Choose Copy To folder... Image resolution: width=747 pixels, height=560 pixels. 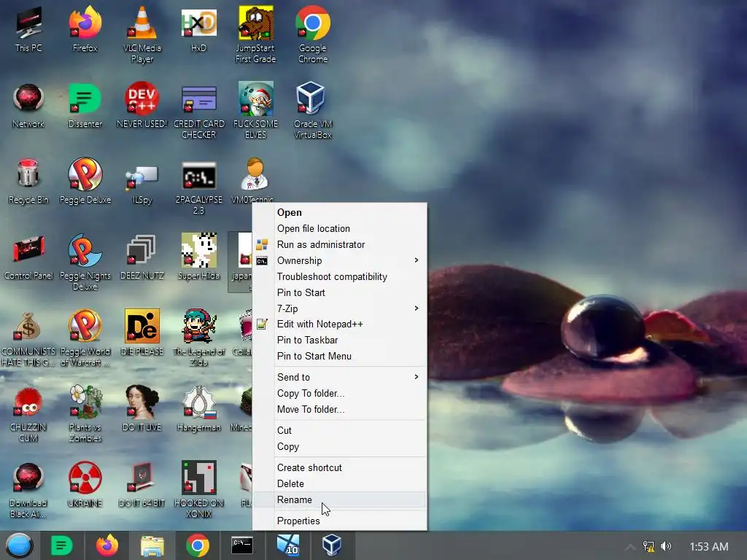pyautogui.click(x=339, y=393)
